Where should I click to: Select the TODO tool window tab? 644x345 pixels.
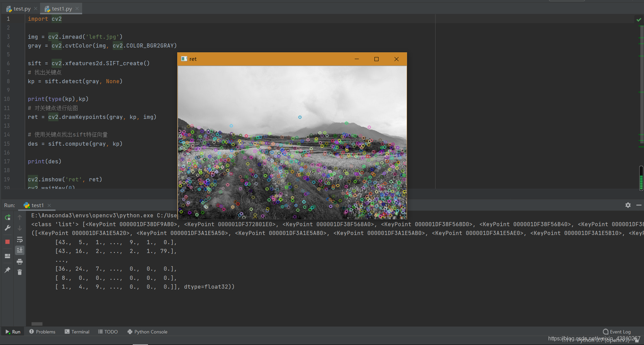tap(108, 332)
